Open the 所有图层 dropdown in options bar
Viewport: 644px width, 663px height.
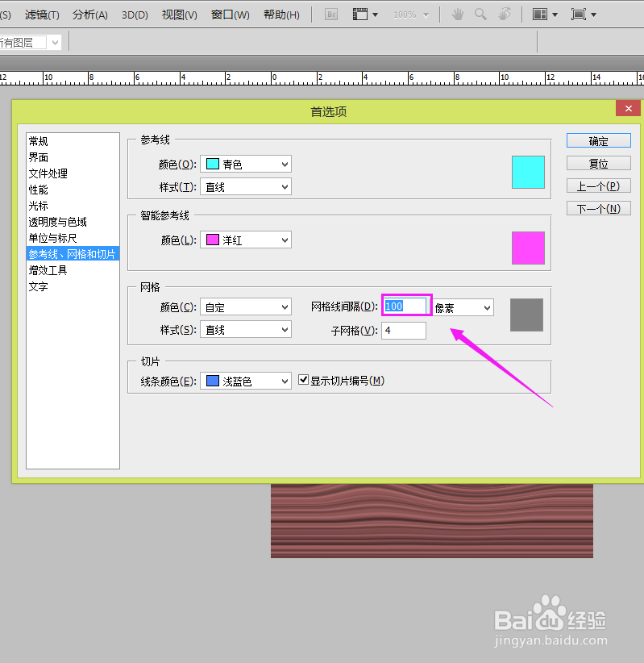click(x=30, y=42)
